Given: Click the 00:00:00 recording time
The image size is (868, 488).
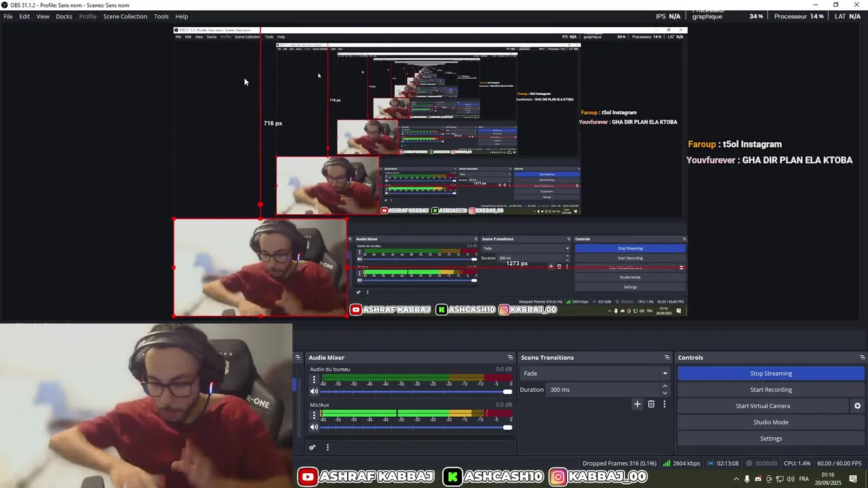Looking at the screenshot, I should [766, 464].
